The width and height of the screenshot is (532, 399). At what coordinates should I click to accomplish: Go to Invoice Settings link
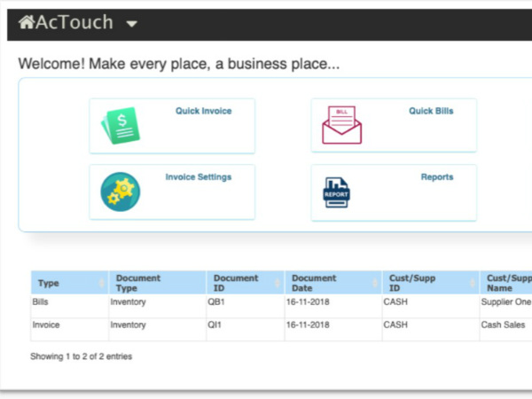pyautogui.click(x=198, y=177)
